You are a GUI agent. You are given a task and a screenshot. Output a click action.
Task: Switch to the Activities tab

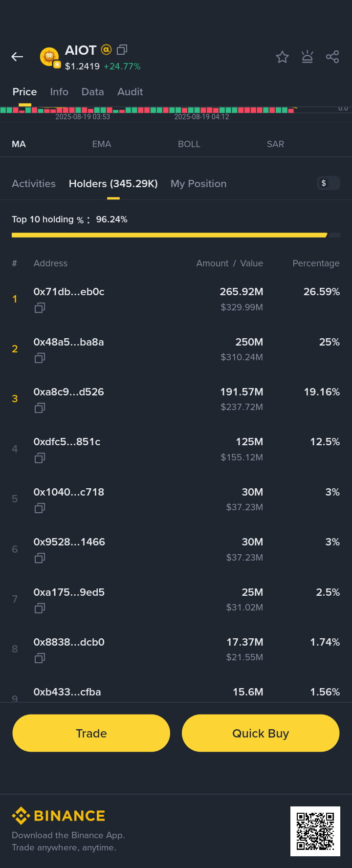[x=34, y=184]
